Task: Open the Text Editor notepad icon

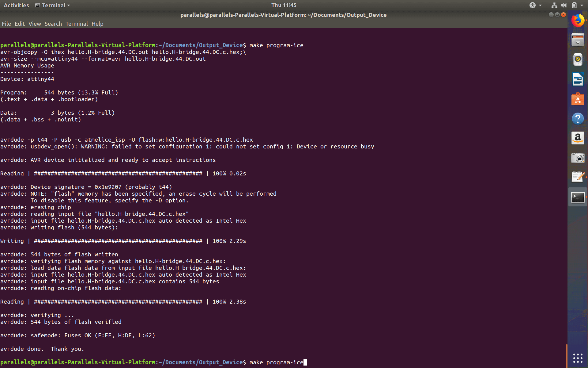Action: pyautogui.click(x=578, y=177)
